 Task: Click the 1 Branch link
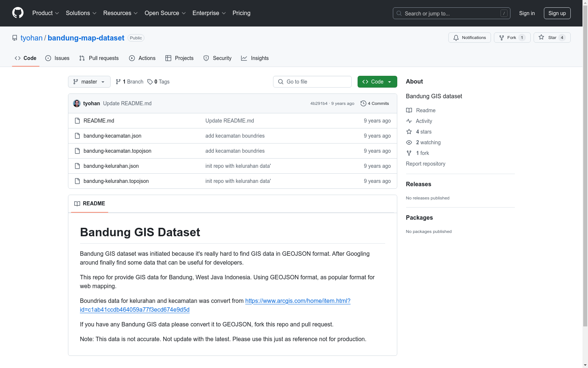pyautogui.click(x=129, y=82)
